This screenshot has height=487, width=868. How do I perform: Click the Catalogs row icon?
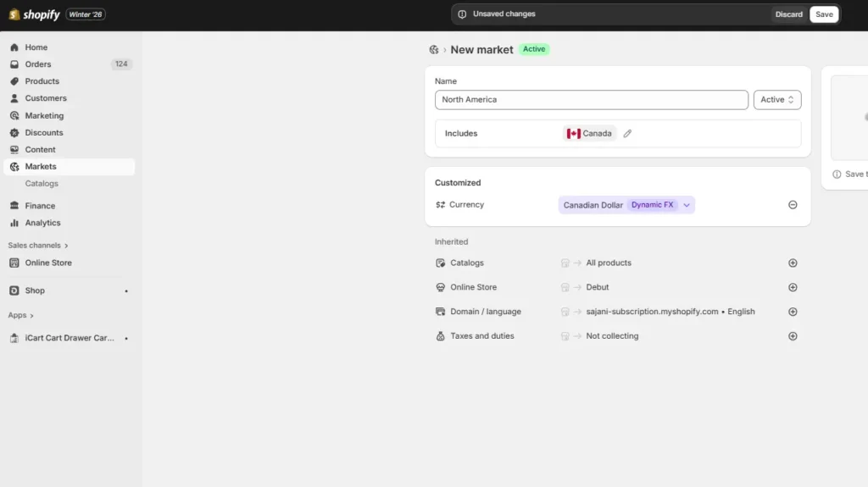440,263
